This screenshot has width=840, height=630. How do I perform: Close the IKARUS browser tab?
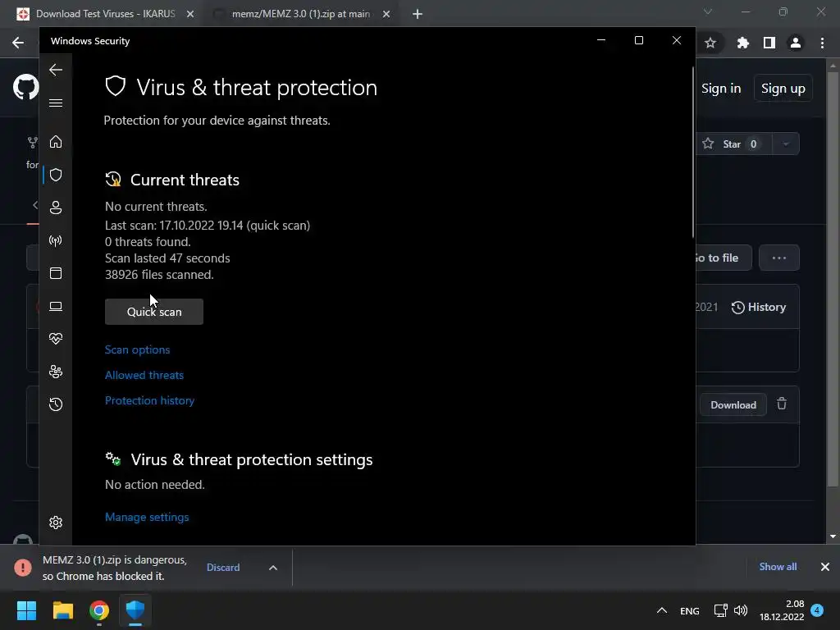pos(190,14)
